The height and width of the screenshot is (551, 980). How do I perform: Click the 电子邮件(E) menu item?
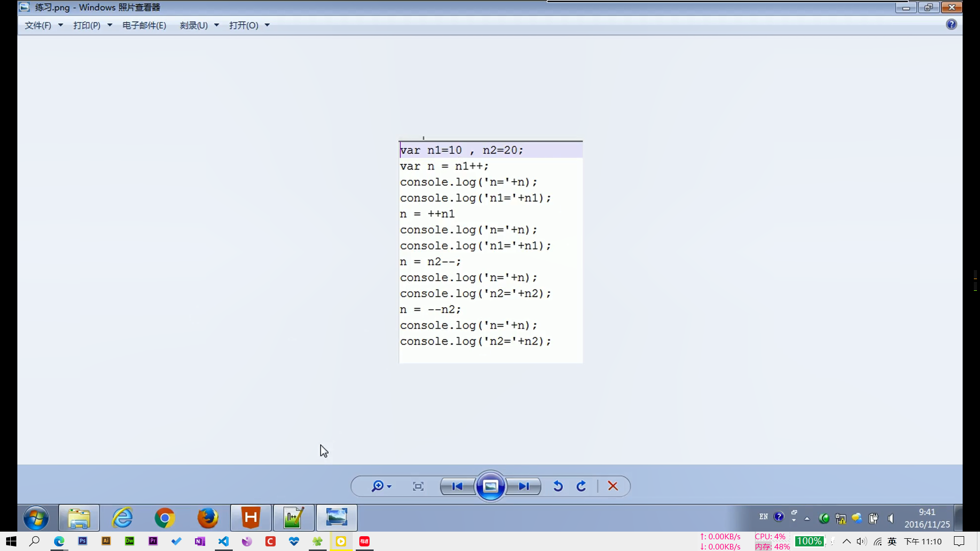(x=144, y=26)
